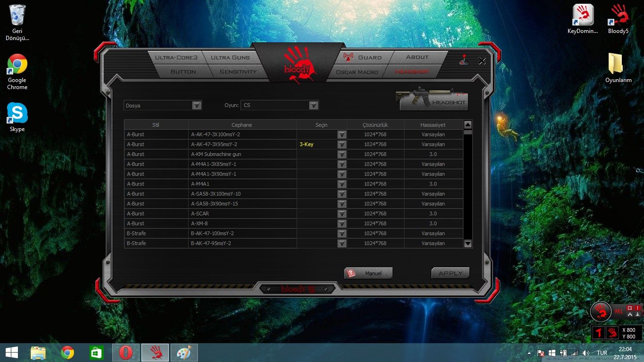Open Seçin dropdown for A-SCAR
Viewport: 644px width, 362px height.
[342, 214]
